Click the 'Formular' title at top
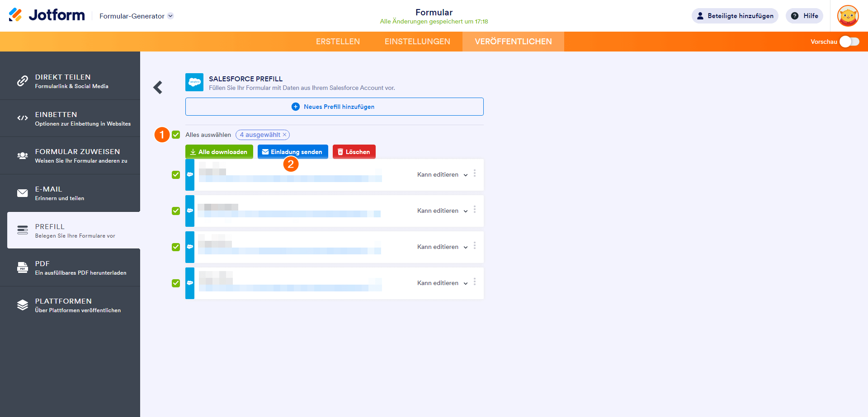Image resolution: width=868 pixels, height=417 pixels. tap(434, 12)
